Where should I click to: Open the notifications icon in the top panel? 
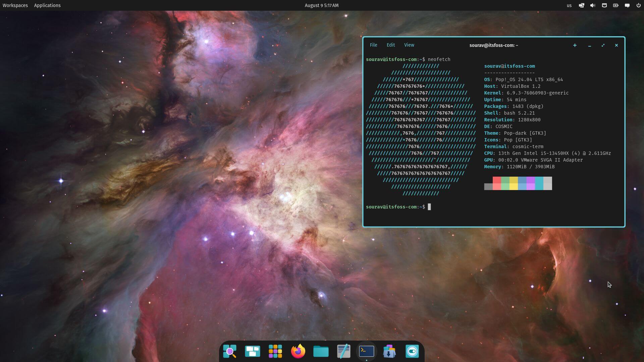click(x=627, y=5)
